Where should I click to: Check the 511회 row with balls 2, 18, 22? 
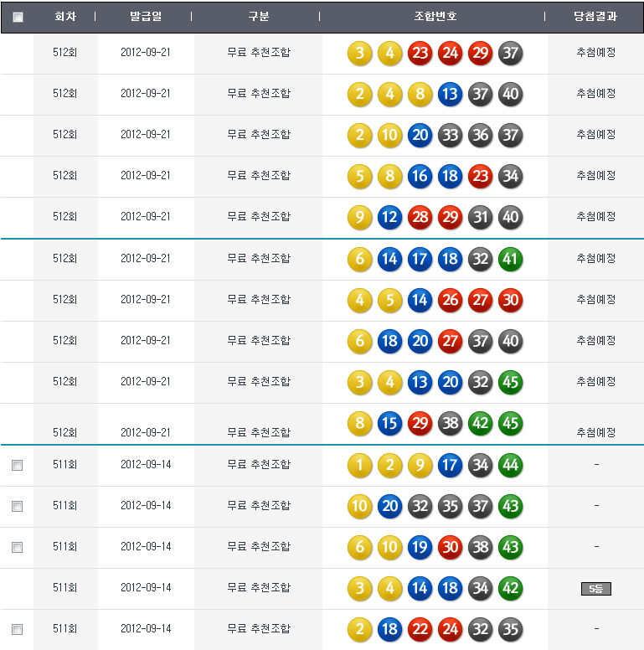point(18,629)
